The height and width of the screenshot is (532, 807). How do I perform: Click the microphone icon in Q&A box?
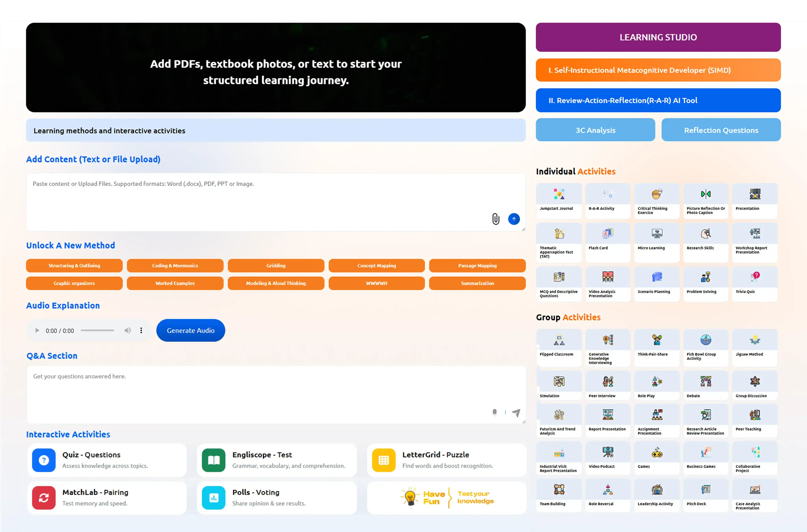click(x=495, y=412)
